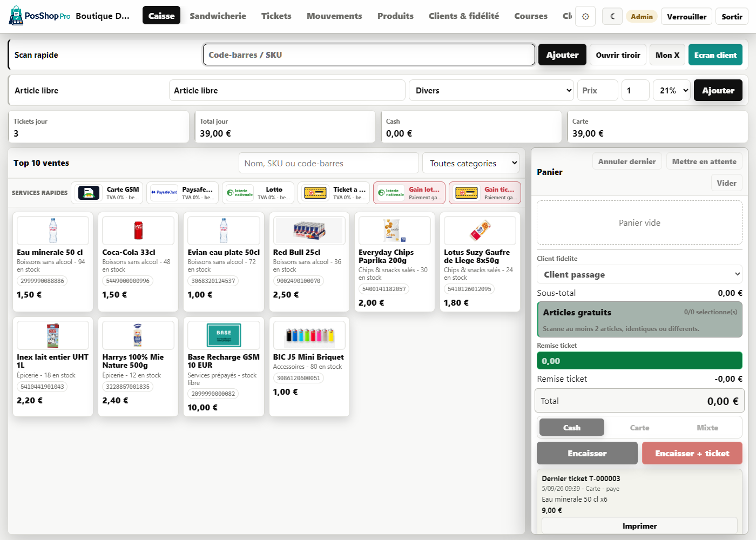The width and height of the screenshot is (756, 540).
Task: Click Base Recharge GSM card image
Action: pos(224,335)
